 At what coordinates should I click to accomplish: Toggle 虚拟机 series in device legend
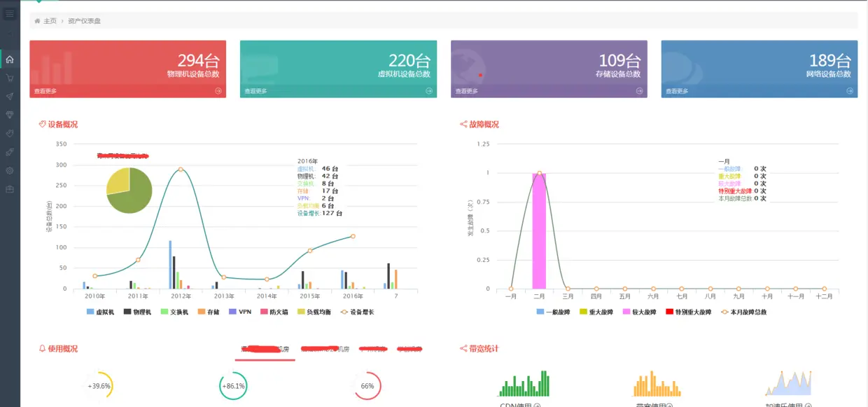pos(100,312)
